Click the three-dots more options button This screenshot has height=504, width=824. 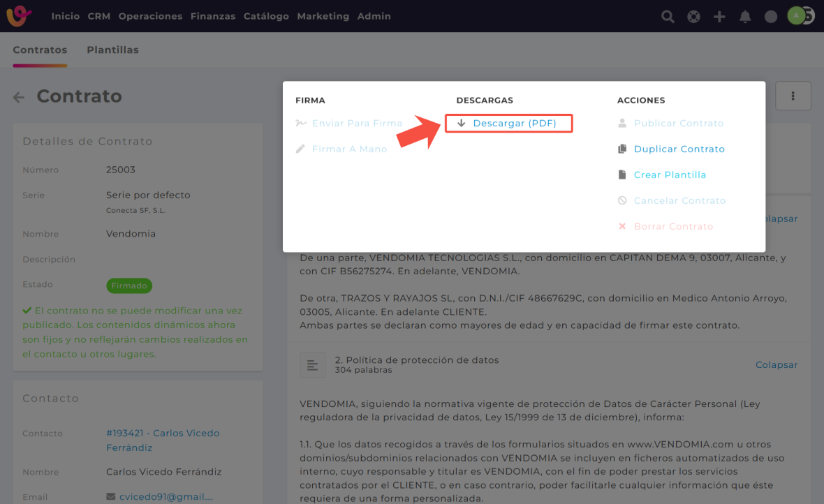tap(793, 96)
